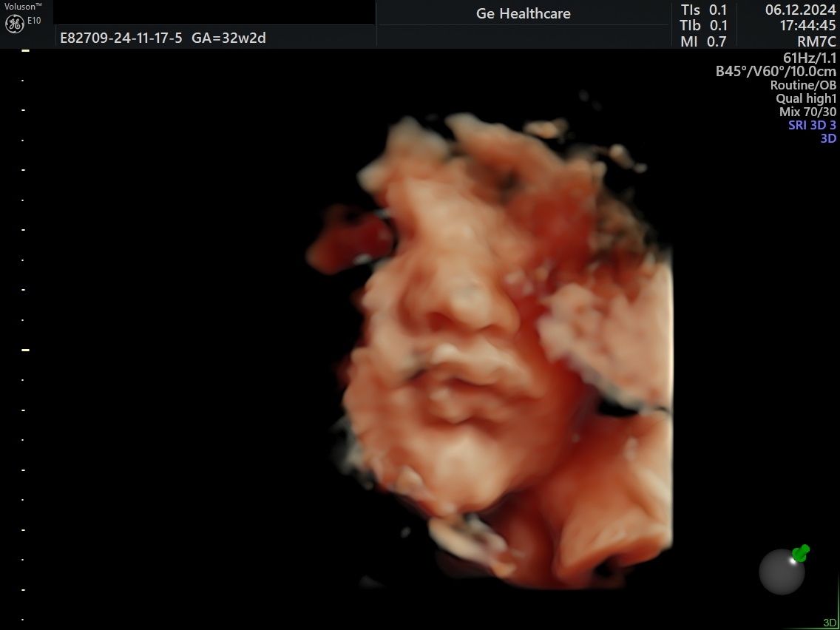Select the blue 3D mode indicator

click(828, 138)
